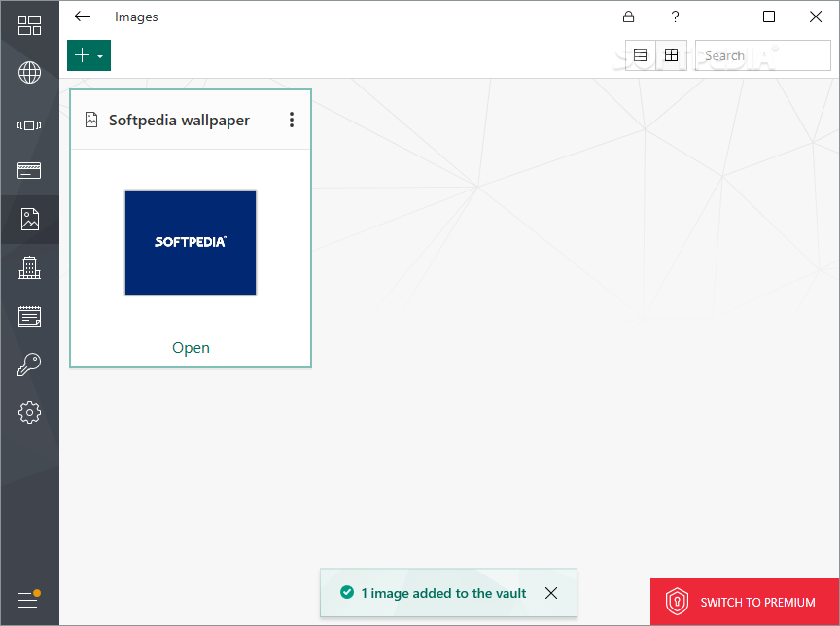Open Help with the question mark icon
840x626 pixels.
tap(675, 17)
